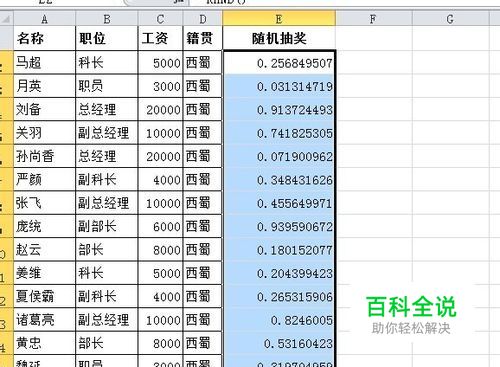This screenshot has width=500, height=367.
Task: Click the 职位 header cell
Action: click(107, 38)
